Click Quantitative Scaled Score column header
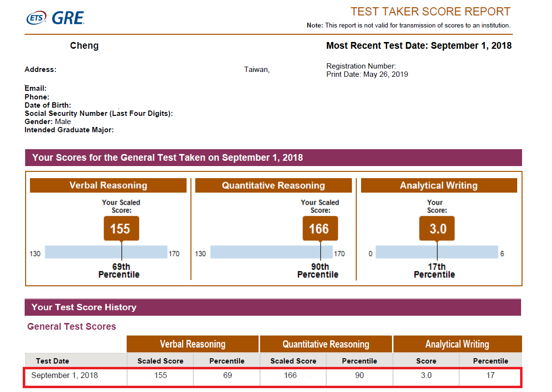The height and width of the screenshot is (392, 552). click(x=293, y=361)
